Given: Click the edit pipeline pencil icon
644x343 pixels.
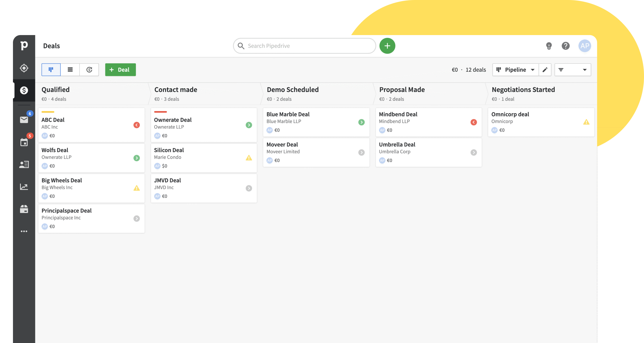Looking at the screenshot, I should click(545, 70).
